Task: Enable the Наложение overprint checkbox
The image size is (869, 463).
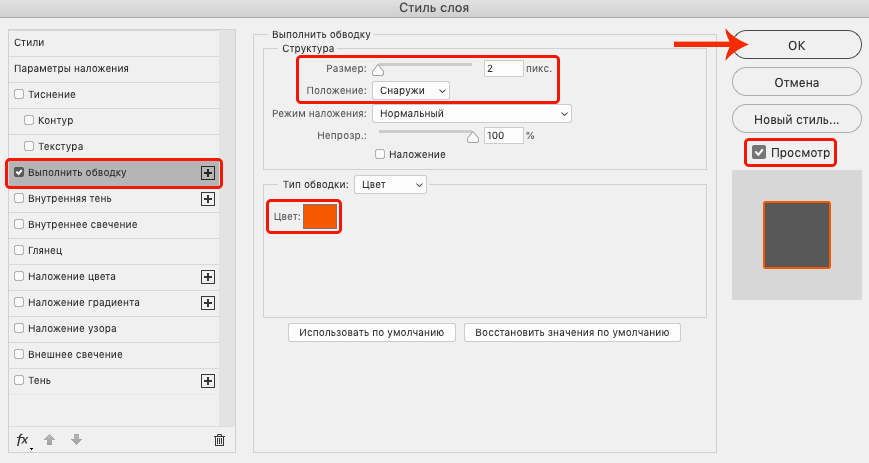Action: tap(380, 155)
